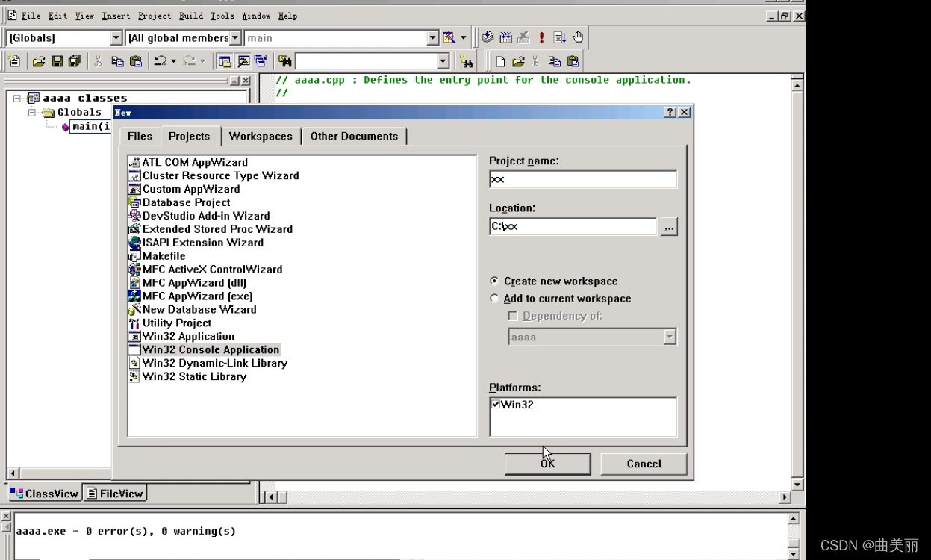
Task: Select Win32 Static Library entry
Action: point(188,376)
